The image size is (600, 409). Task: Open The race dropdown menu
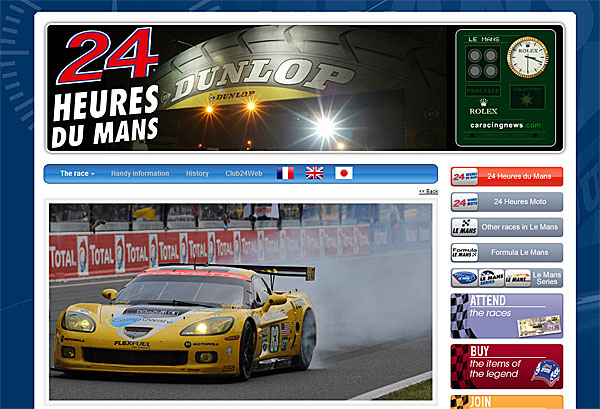coord(77,174)
